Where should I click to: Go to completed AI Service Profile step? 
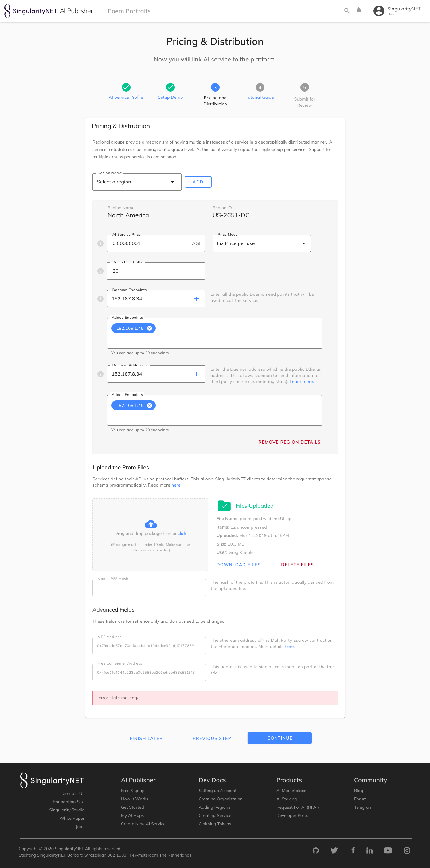click(x=126, y=91)
